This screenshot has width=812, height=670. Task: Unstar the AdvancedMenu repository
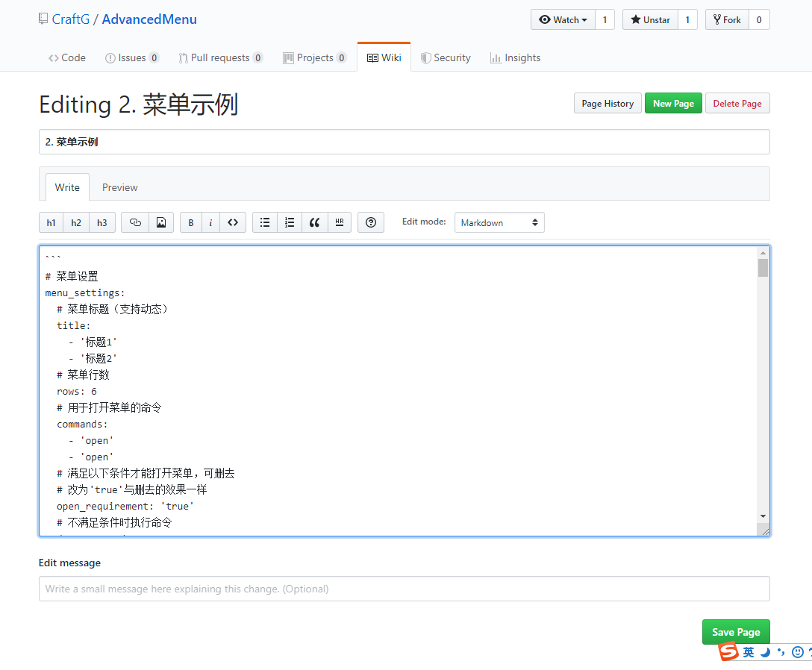tap(650, 20)
